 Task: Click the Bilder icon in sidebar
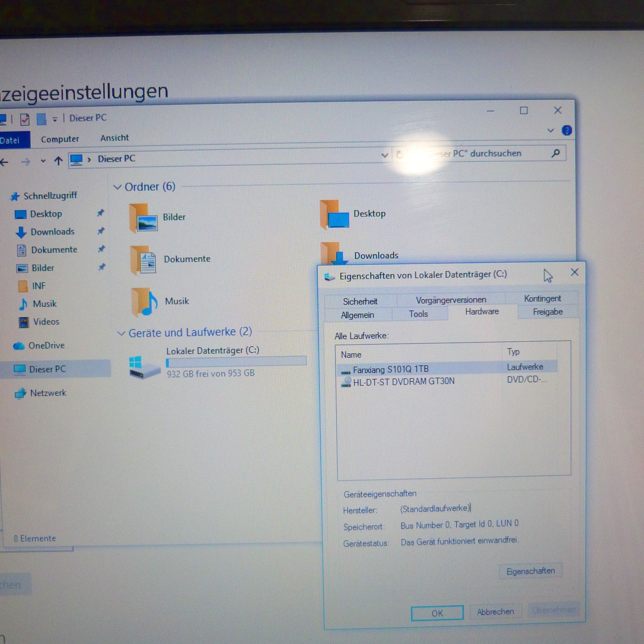pos(22,268)
